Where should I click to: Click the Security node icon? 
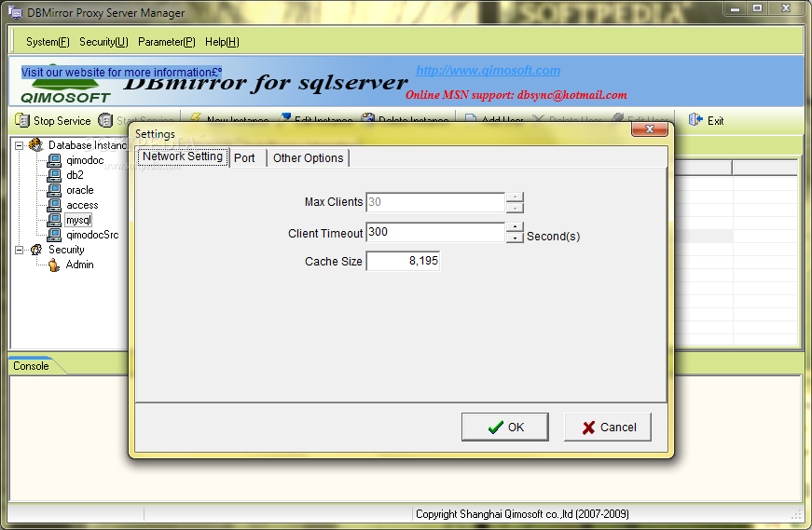(36, 250)
